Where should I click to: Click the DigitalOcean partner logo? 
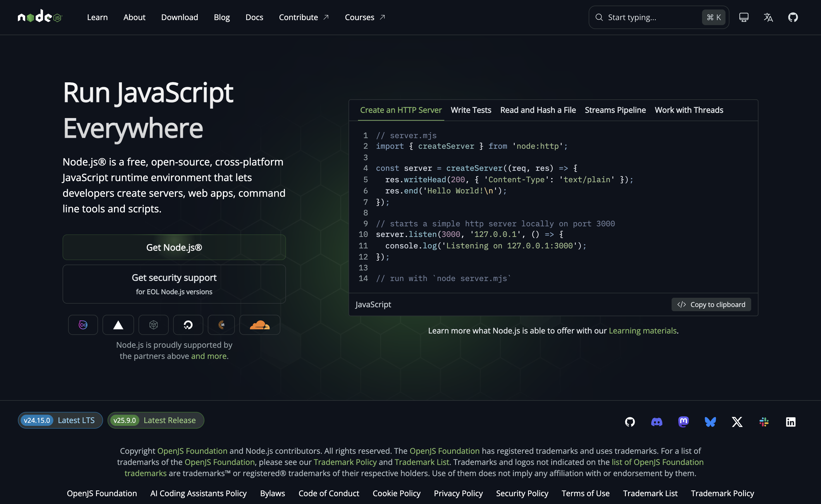[188, 325]
